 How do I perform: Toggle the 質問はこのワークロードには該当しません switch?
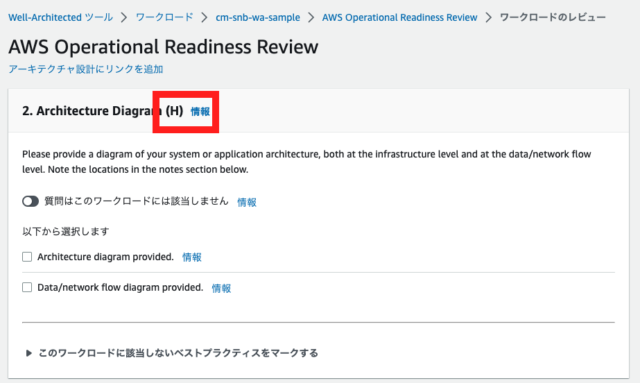[x=30, y=201]
